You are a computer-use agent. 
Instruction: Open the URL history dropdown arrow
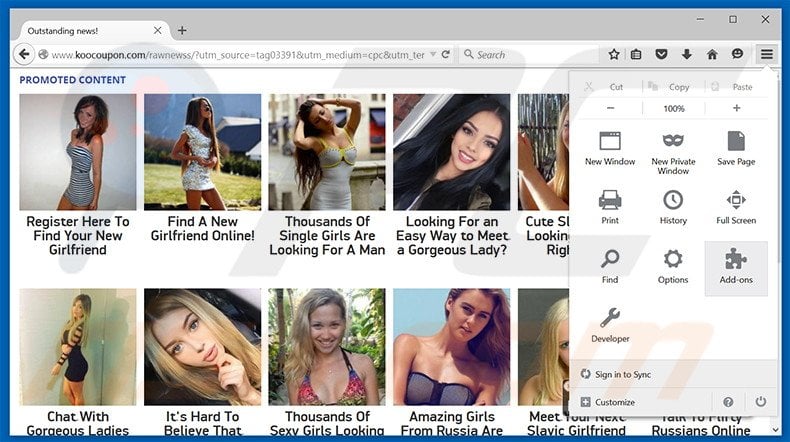(433, 54)
